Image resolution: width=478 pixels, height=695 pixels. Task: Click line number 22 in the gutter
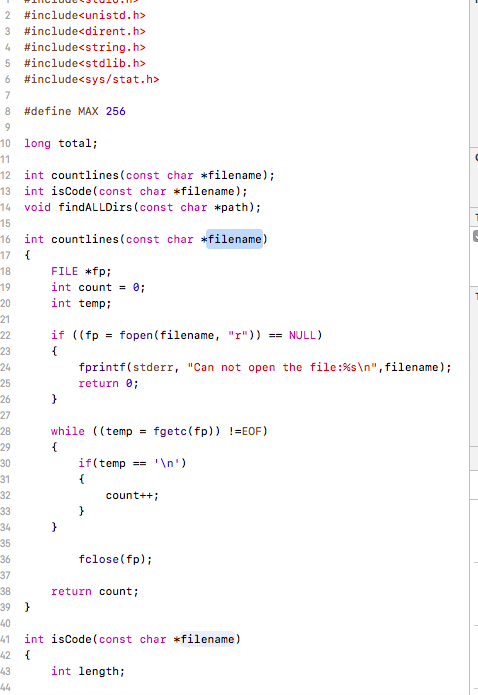[5, 336]
